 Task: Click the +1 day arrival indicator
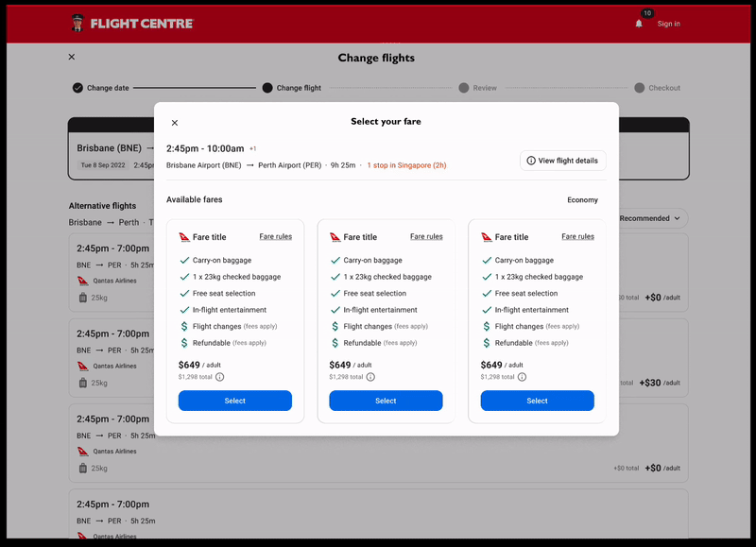252,149
